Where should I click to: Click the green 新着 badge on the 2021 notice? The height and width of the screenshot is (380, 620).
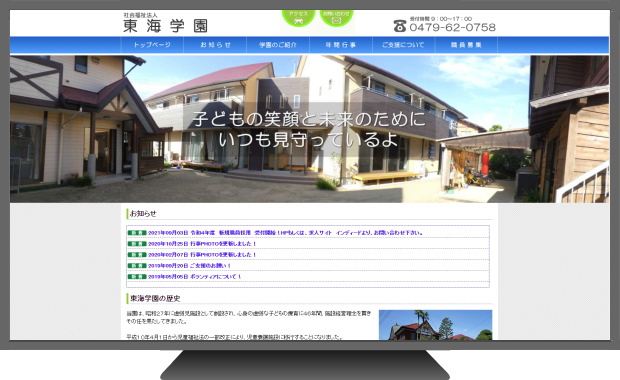pos(137,233)
